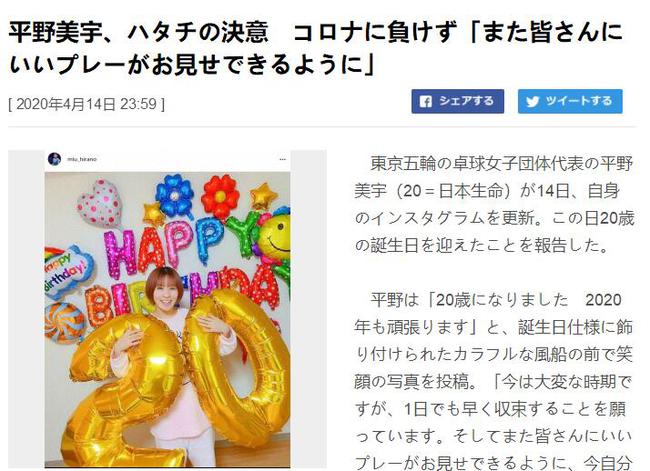Click the article headline about 平野美宇
Screen dimensions: 650x471
coord(315,48)
